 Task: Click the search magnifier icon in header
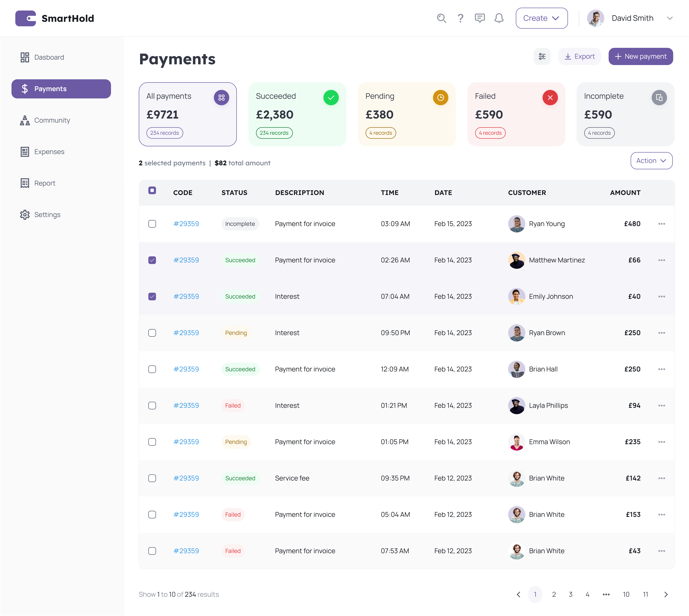[x=441, y=18]
